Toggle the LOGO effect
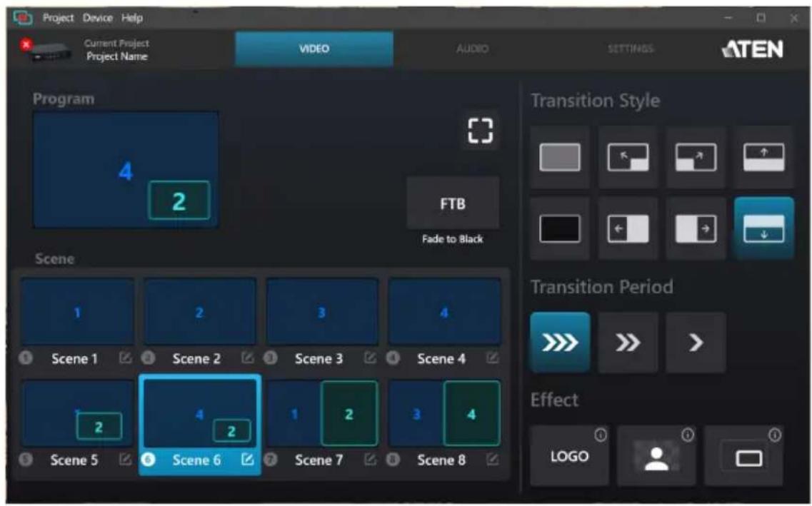812x506 pixels. point(569,456)
